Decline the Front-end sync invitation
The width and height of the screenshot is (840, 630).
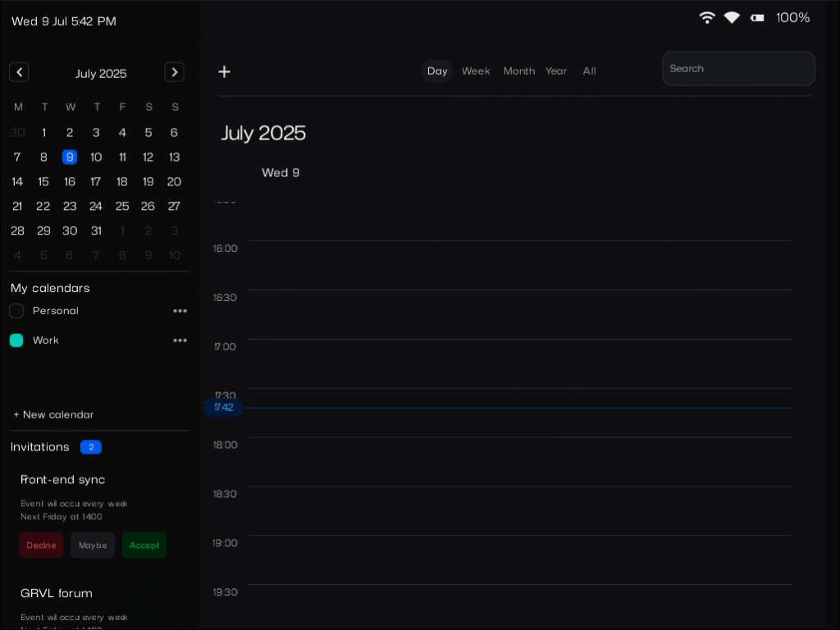[x=41, y=545]
